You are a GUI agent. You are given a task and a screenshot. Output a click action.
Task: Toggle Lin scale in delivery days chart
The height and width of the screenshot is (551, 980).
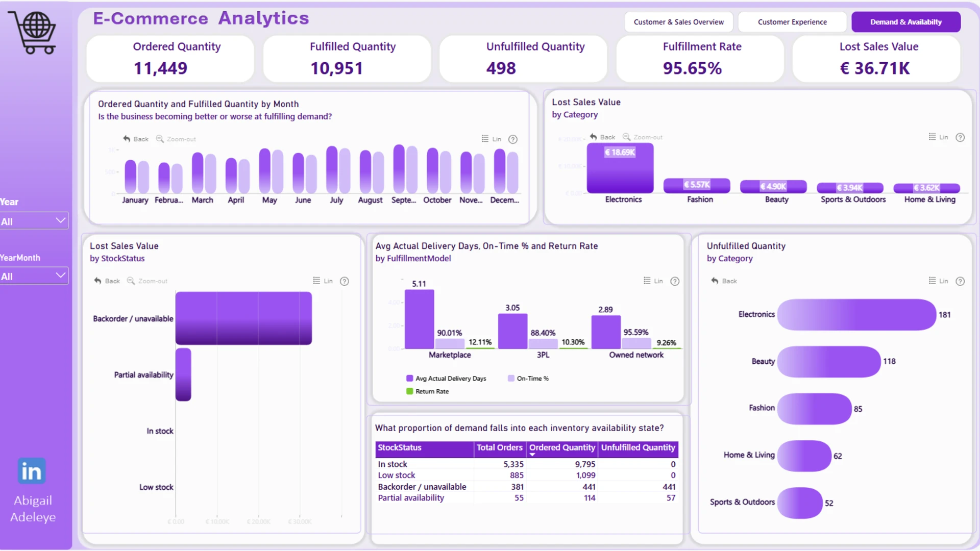[653, 281]
